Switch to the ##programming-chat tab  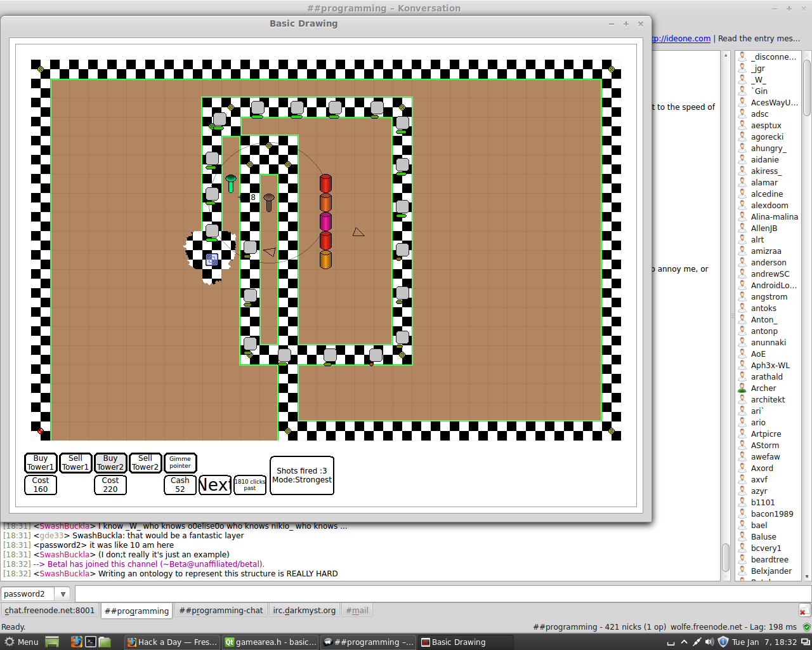[x=221, y=611]
